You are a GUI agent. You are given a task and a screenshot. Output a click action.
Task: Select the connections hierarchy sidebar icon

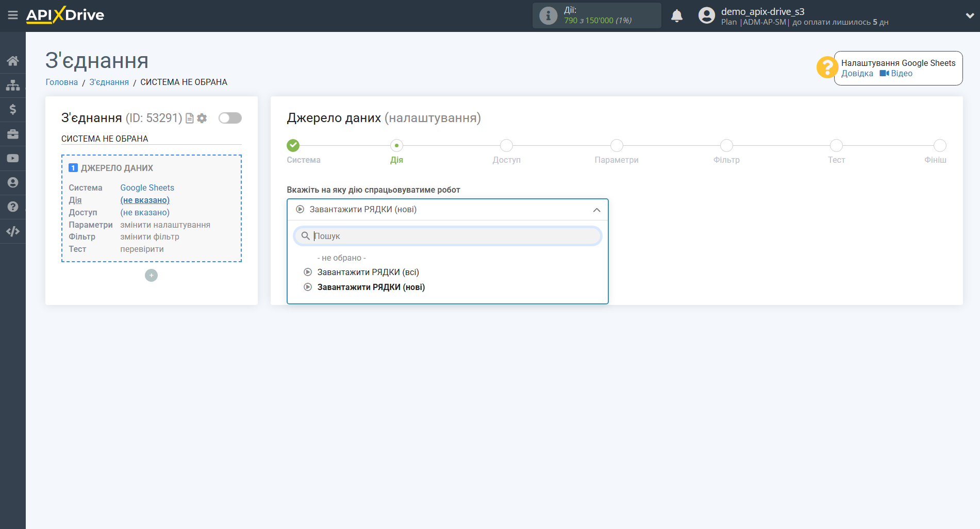click(13, 84)
